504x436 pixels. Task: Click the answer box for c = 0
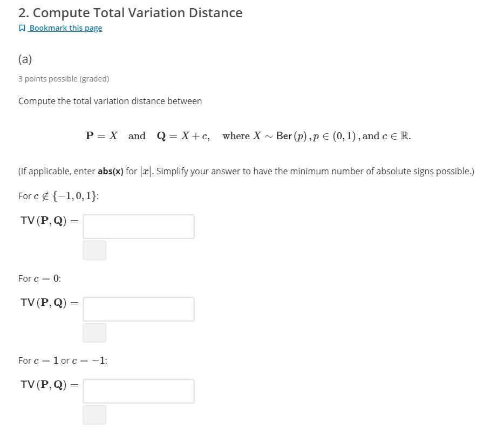tap(138, 309)
